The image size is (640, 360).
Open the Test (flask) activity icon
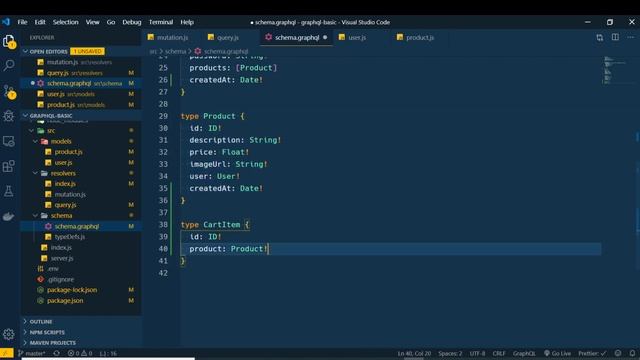coord(9,191)
